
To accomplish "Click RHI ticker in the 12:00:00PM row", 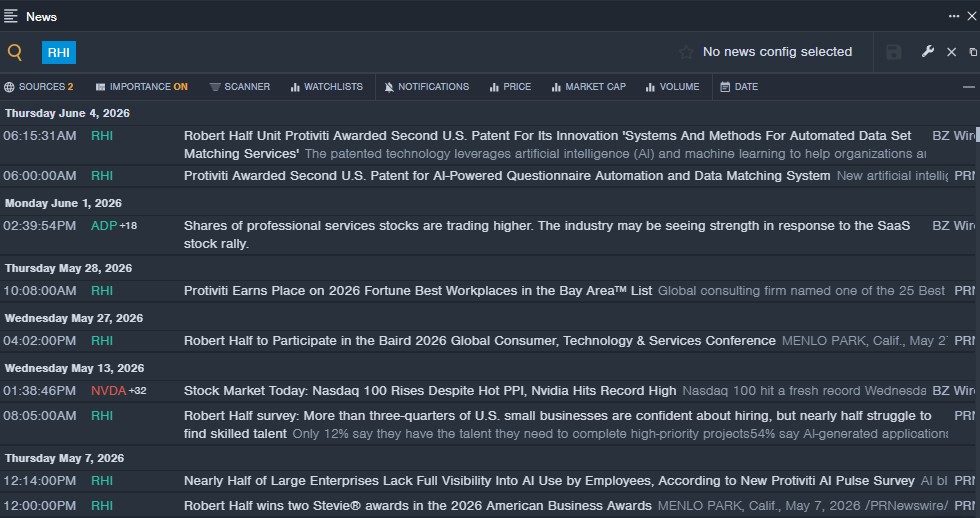I will [x=102, y=506].
